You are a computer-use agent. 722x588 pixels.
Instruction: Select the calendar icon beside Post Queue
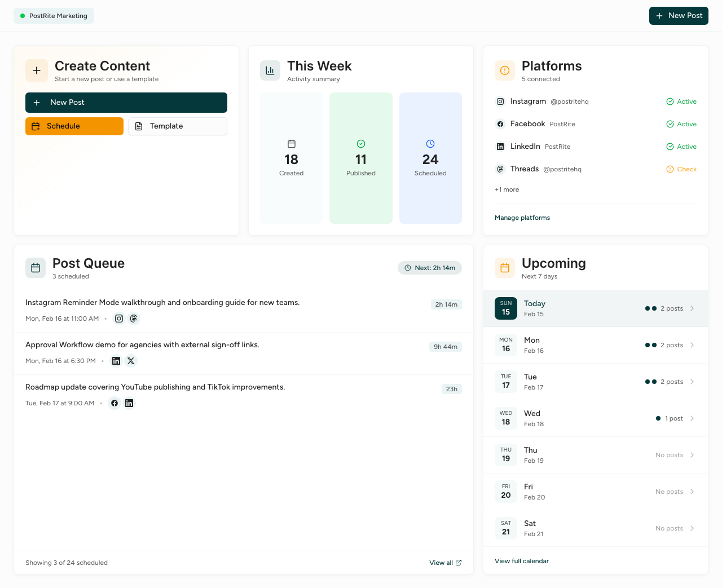click(35, 268)
